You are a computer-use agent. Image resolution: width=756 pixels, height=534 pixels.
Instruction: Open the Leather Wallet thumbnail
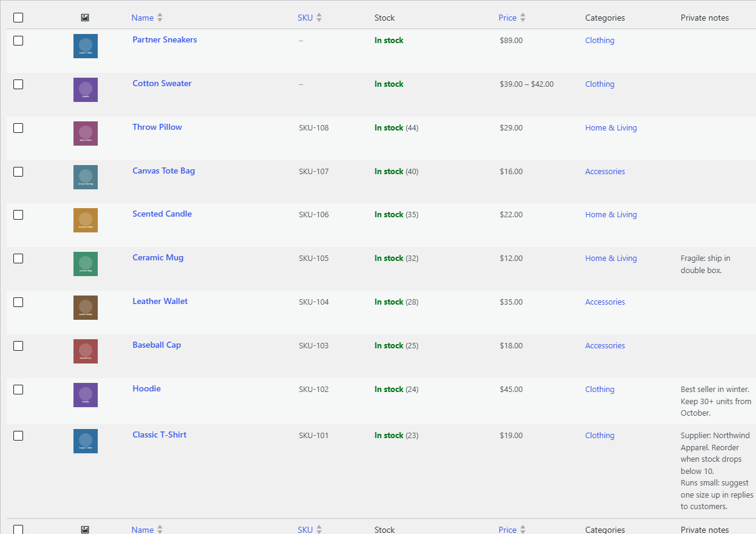coord(86,308)
